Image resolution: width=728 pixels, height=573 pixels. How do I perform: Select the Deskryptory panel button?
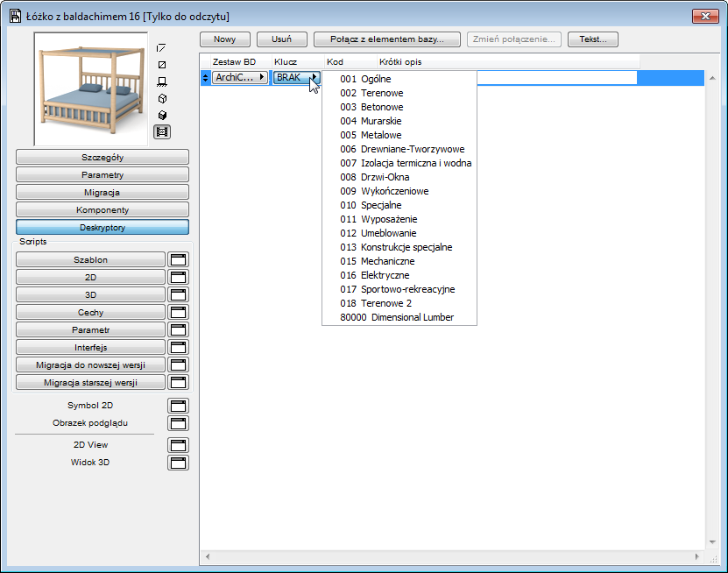pos(102,227)
